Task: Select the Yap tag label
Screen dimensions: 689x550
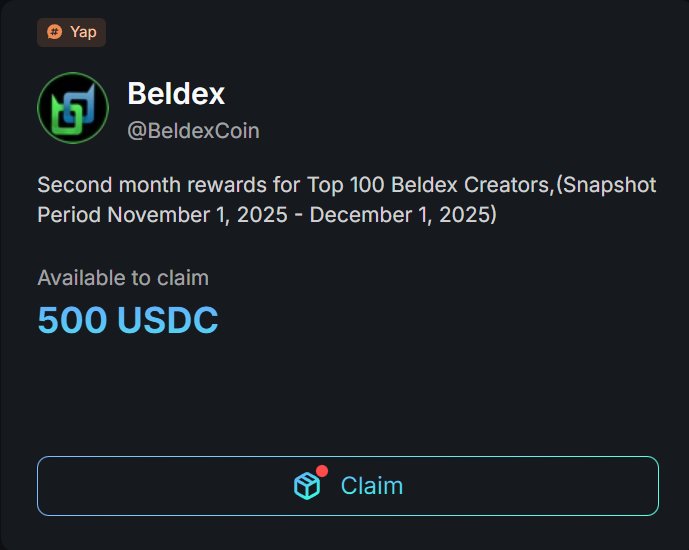Action: point(83,32)
